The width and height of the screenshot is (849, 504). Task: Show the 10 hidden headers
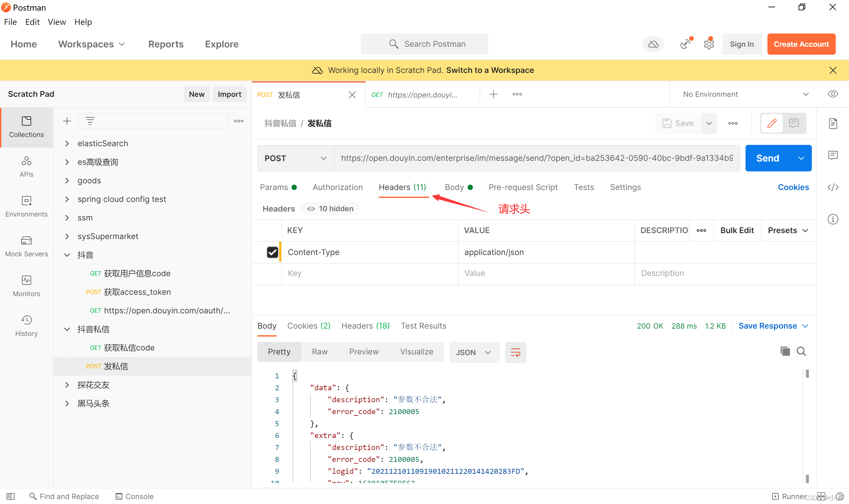[330, 209]
